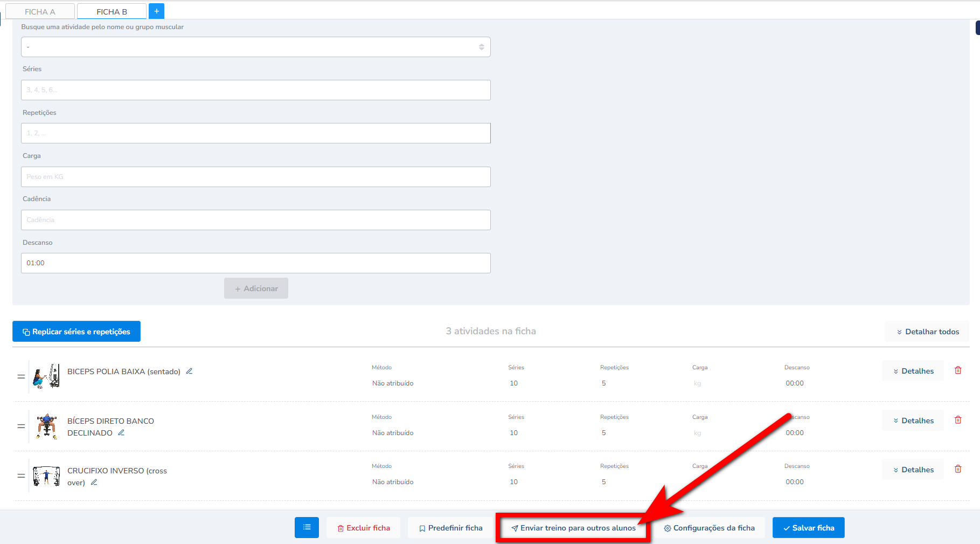Click Enviar treino para outros alunos

click(573, 528)
